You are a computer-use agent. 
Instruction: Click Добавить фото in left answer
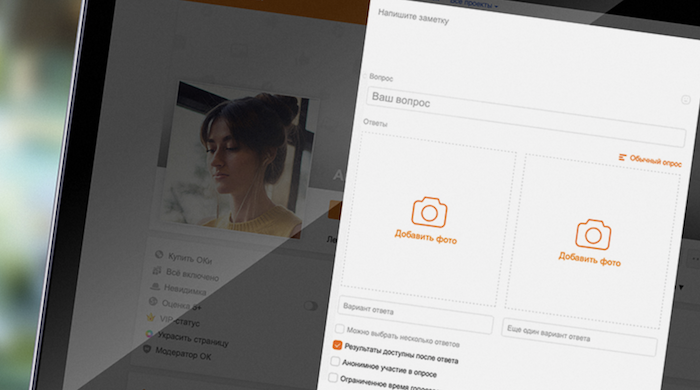(425, 236)
